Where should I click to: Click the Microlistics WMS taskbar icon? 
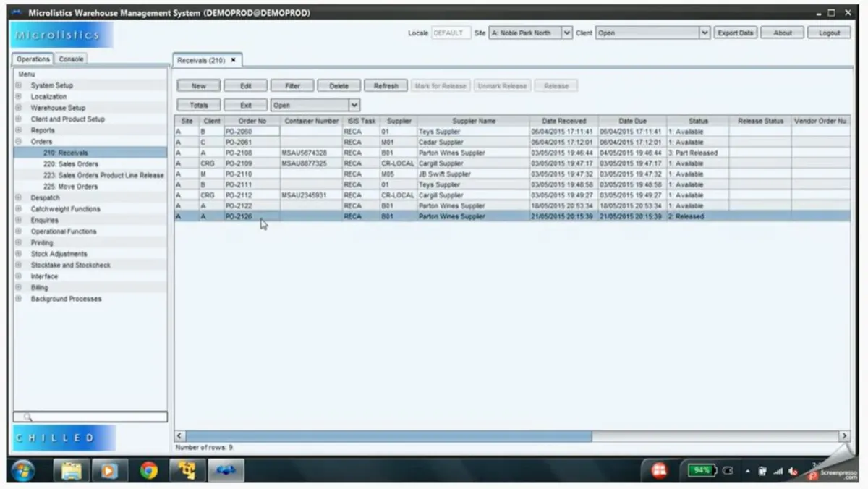[x=226, y=471]
